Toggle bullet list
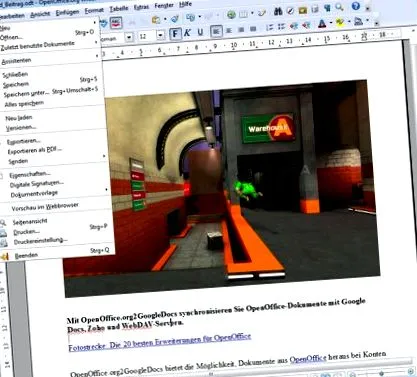 click(x=281, y=27)
